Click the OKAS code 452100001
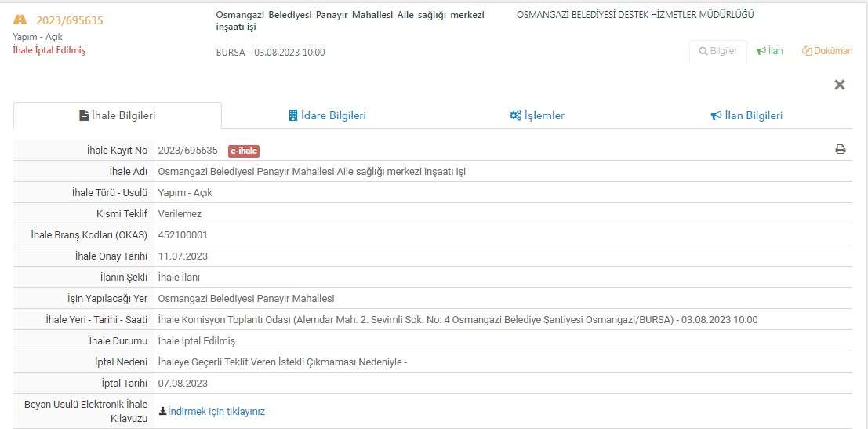This screenshot has height=429, width=868. pos(183,234)
